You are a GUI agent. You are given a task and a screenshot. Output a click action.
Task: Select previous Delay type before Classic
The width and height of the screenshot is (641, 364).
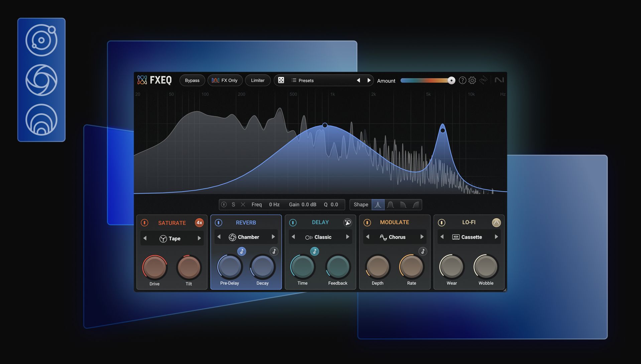pos(293,237)
